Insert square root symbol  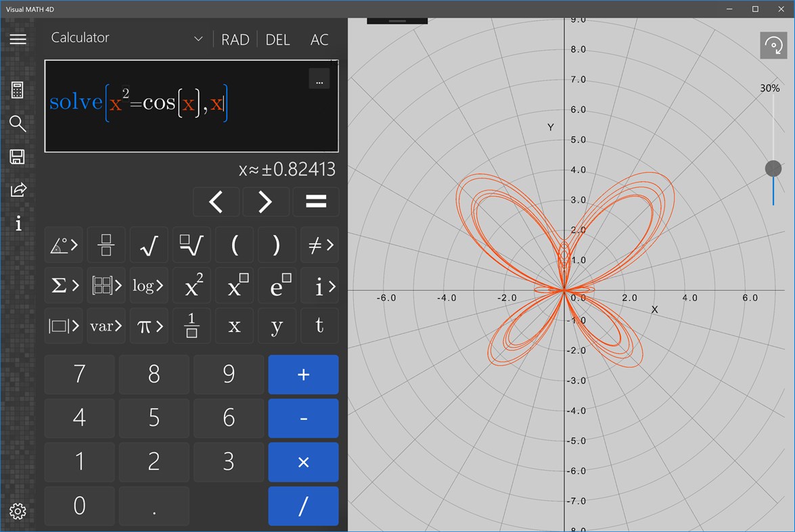tap(149, 245)
